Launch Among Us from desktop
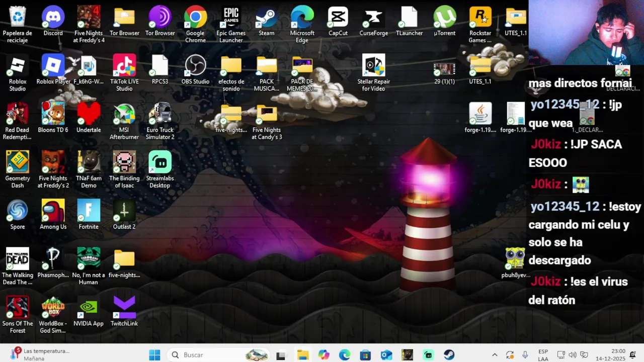Viewport: 644px width, 362px height. click(x=53, y=215)
